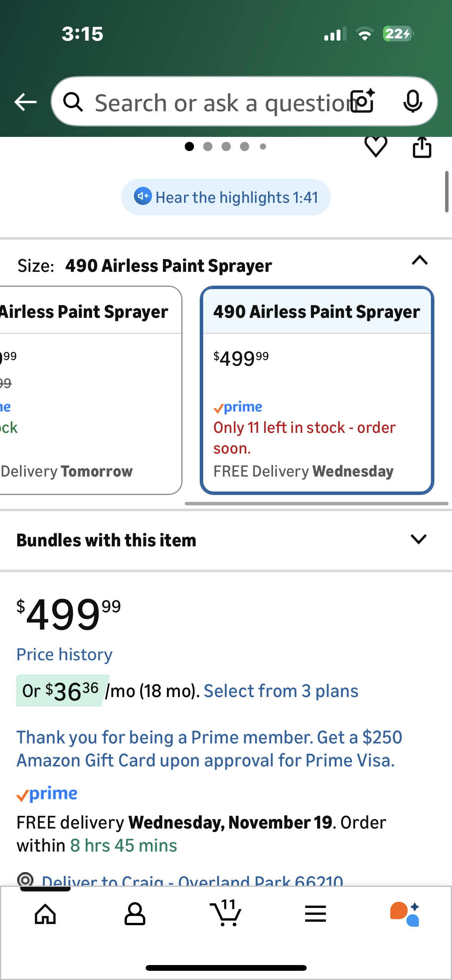Collapse the Size options section
The height and width of the screenshot is (980, 452).
click(419, 261)
